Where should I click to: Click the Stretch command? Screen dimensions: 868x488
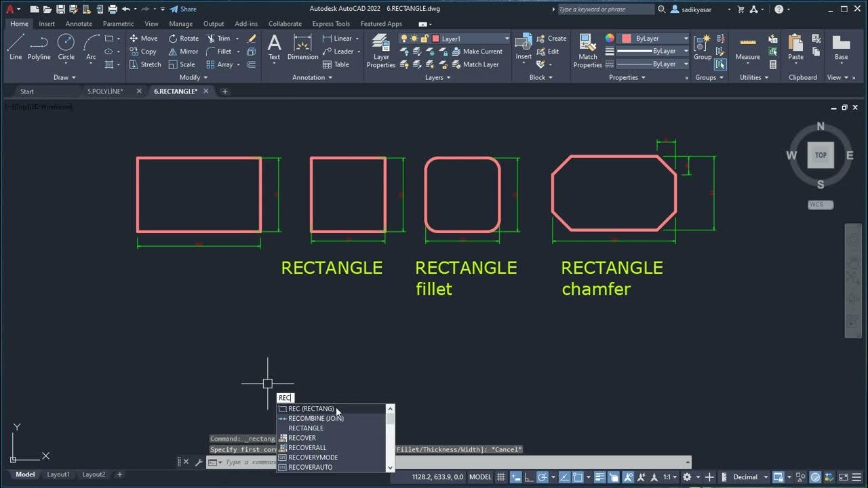(x=146, y=64)
